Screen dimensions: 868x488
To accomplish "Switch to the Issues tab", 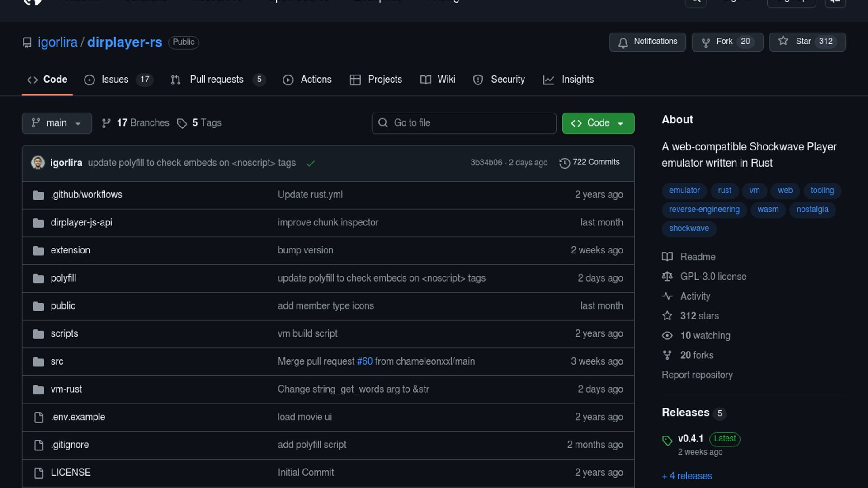I will (x=115, y=80).
